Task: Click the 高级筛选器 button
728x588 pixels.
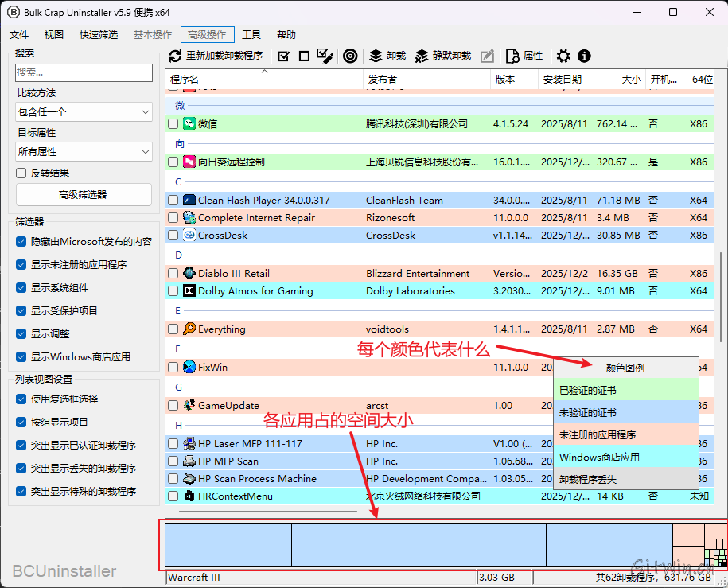Action: (84, 195)
